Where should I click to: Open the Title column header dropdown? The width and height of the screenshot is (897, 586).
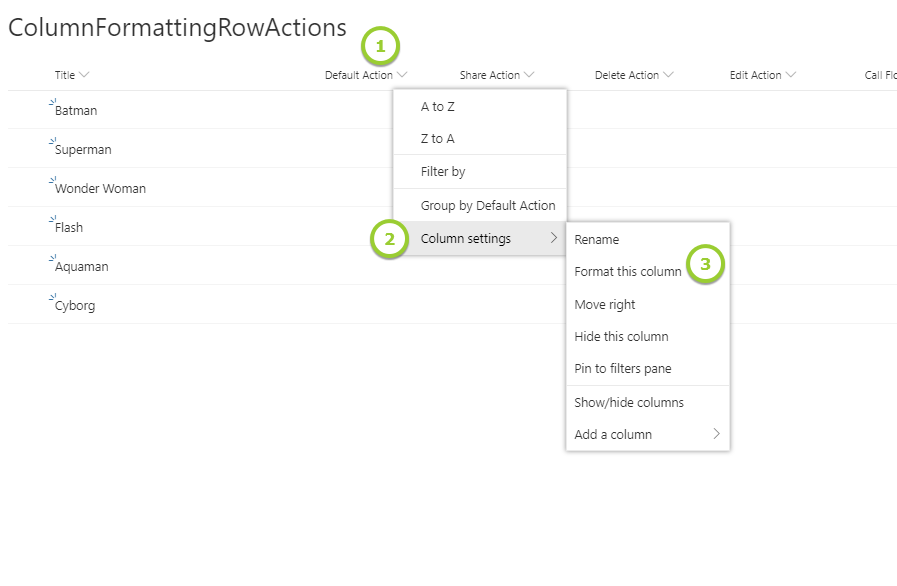72,75
